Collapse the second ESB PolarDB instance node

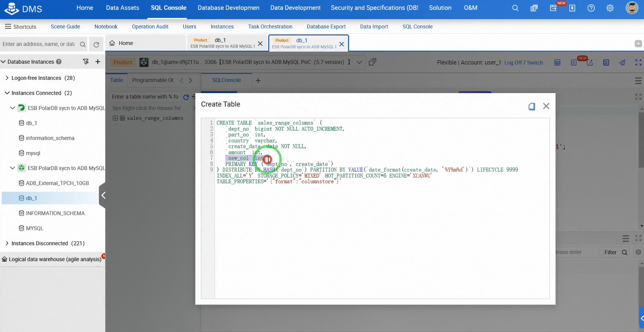12,168
